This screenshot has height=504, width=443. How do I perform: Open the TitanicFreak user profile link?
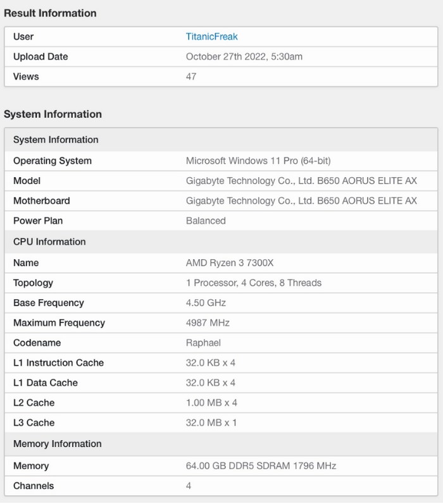coord(211,37)
